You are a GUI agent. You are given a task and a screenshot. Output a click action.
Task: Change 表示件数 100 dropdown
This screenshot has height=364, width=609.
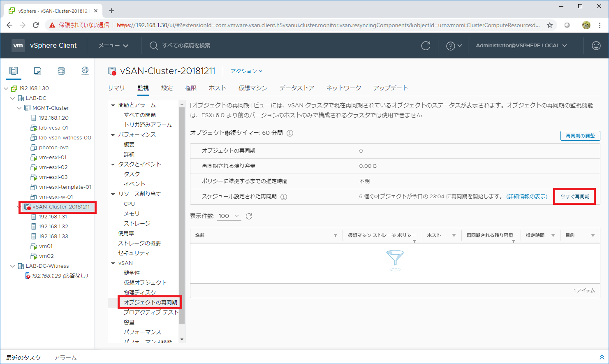pos(229,216)
